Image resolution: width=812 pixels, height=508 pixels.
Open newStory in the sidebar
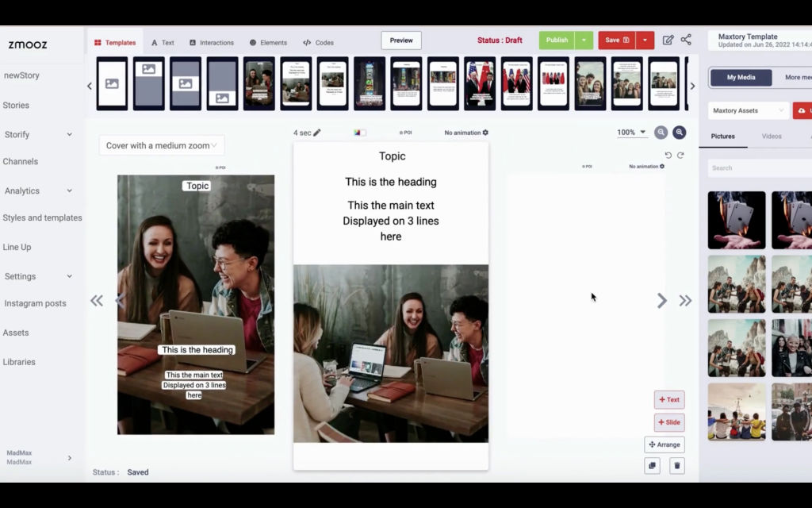point(21,75)
